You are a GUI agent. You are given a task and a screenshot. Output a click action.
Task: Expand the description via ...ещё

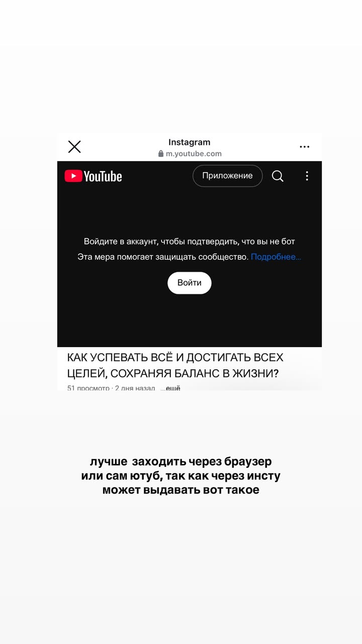tap(170, 388)
